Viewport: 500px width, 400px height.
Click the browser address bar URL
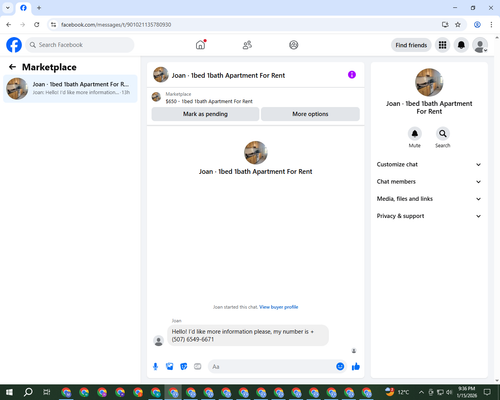[116, 25]
